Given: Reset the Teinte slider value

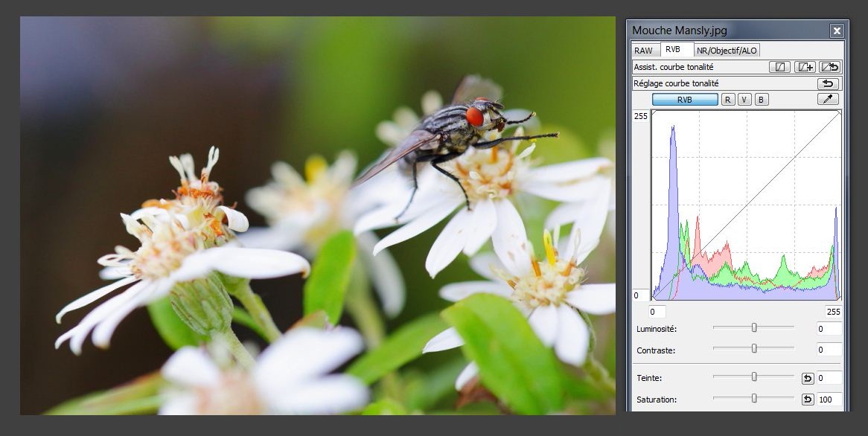Looking at the screenshot, I should (x=808, y=379).
